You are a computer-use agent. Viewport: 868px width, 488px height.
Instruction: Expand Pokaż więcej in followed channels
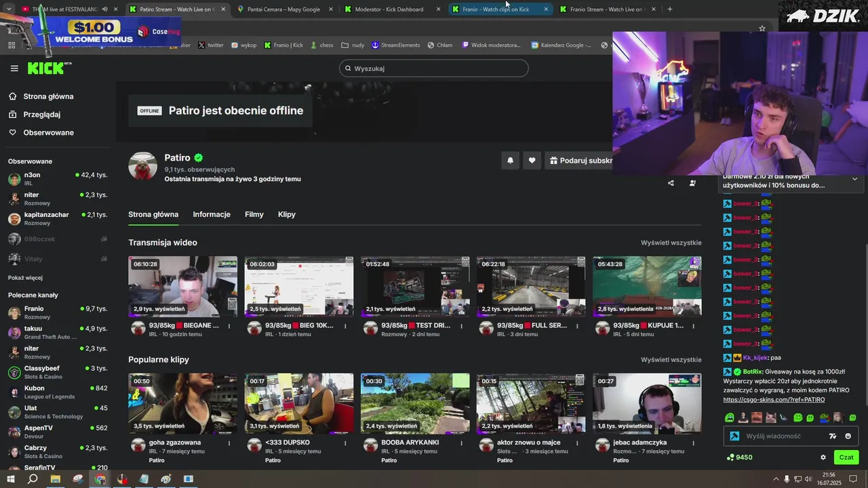pos(25,278)
